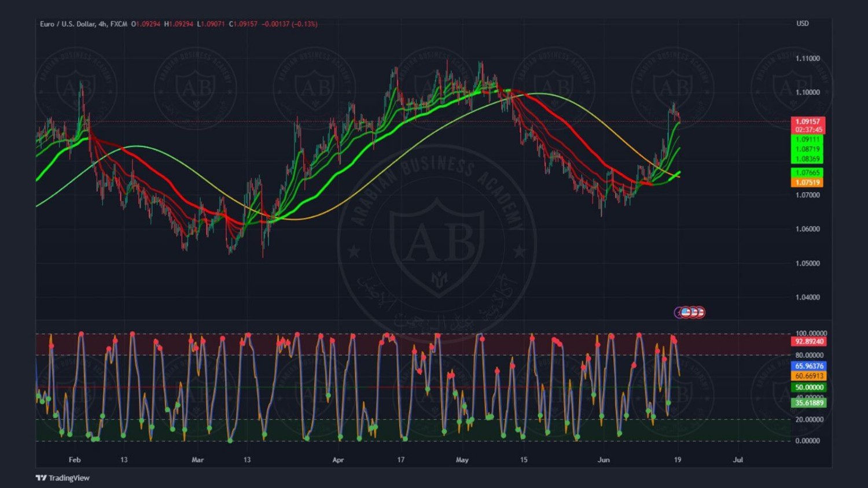This screenshot has height=488, width=868.
Task: Click the green 1.09111 moving average label
Action: (807, 139)
